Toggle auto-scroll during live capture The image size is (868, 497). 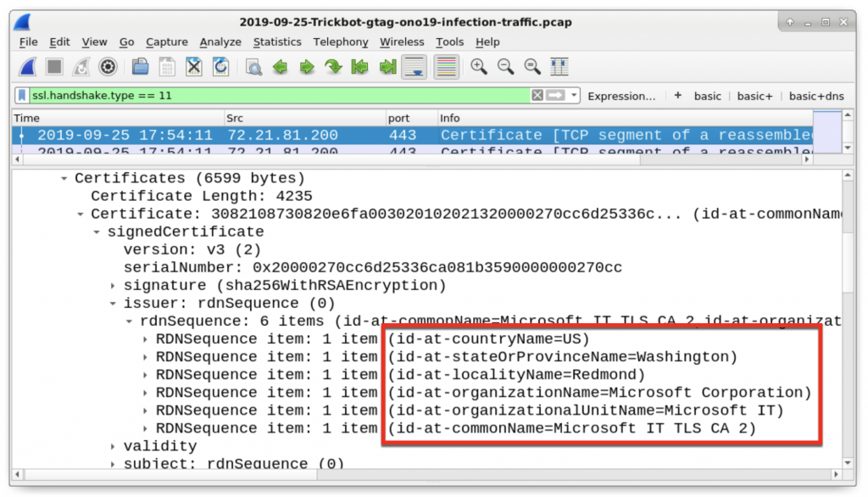414,67
